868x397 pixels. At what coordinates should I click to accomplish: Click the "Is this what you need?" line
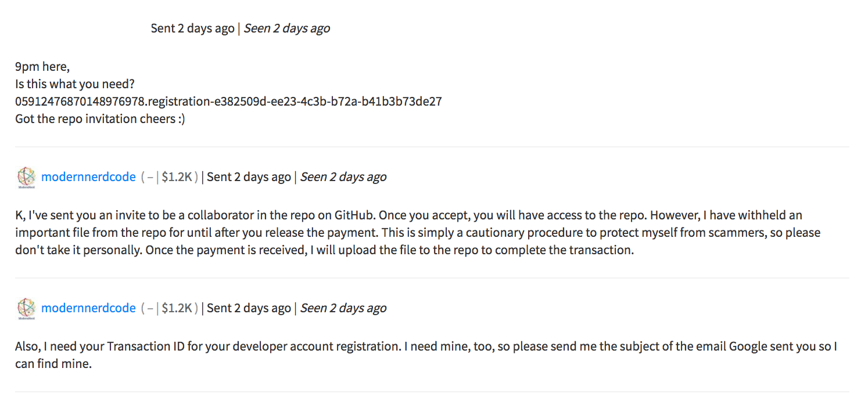pos(75,84)
